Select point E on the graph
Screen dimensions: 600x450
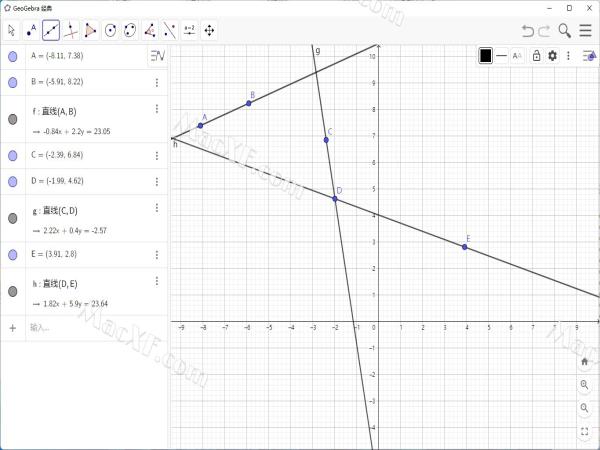coord(465,247)
